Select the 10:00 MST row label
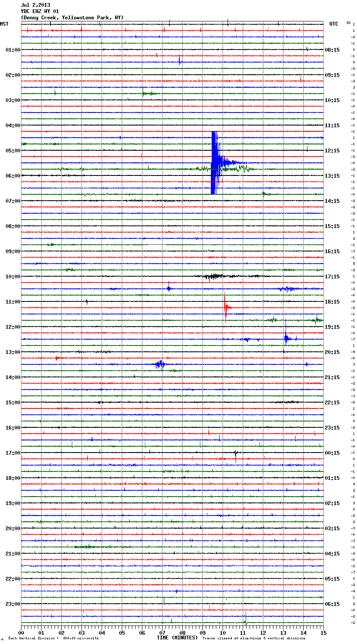Screen dimensions: 357x644 (13, 277)
